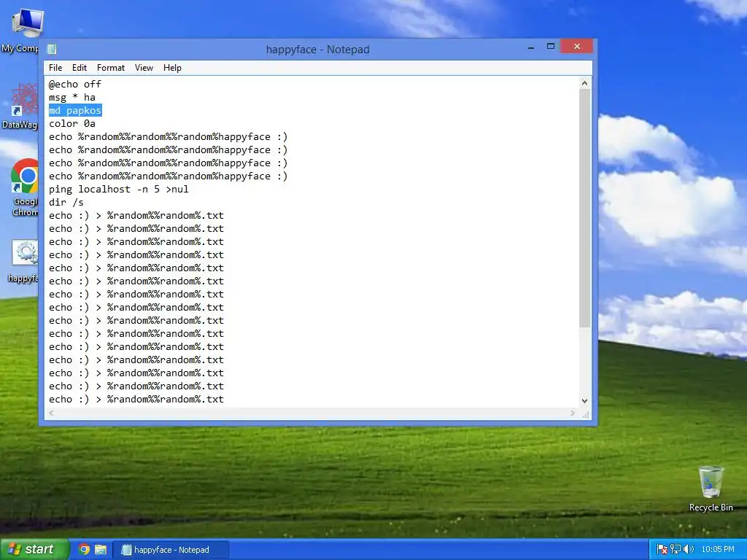Open the Help menu
The height and width of the screenshot is (560, 747).
pos(172,68)
